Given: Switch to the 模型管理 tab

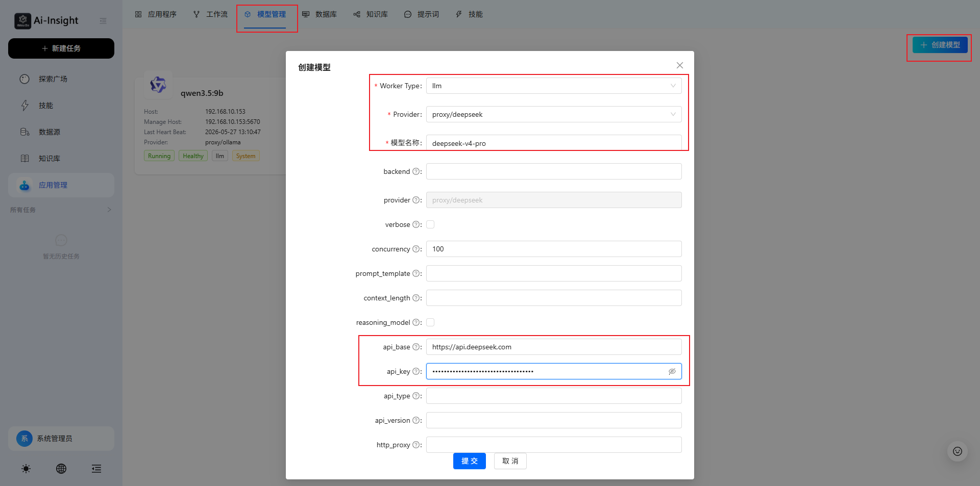Looking at the screenshot, I should pyautogui.click(x=265, y=14).
